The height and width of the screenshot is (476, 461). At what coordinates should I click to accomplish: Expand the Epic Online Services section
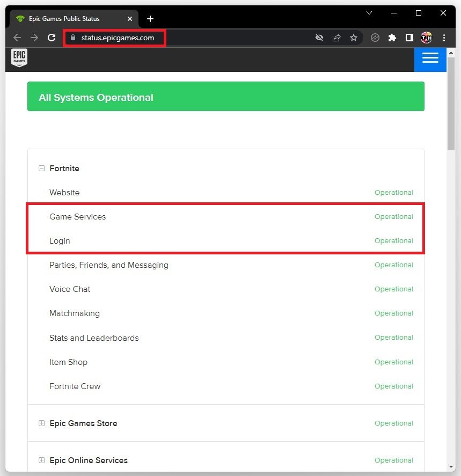pyautogui.click(x=41, y=460)
